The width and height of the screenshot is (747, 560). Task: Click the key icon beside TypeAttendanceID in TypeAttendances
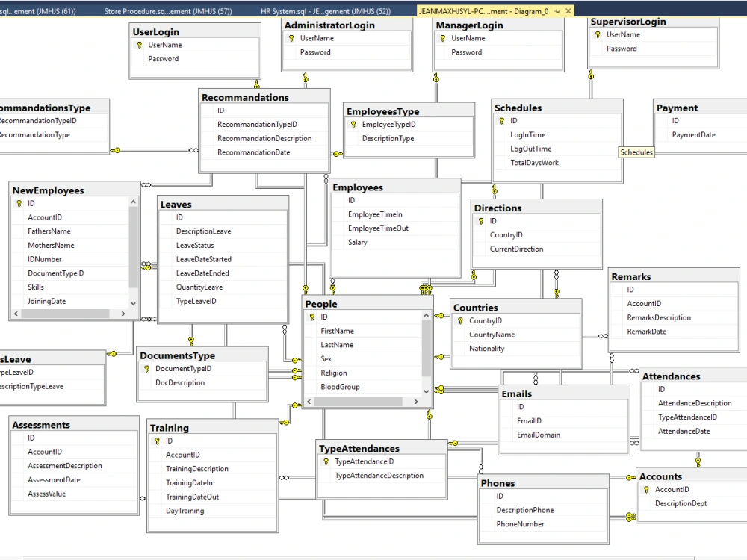coord(324,461)
